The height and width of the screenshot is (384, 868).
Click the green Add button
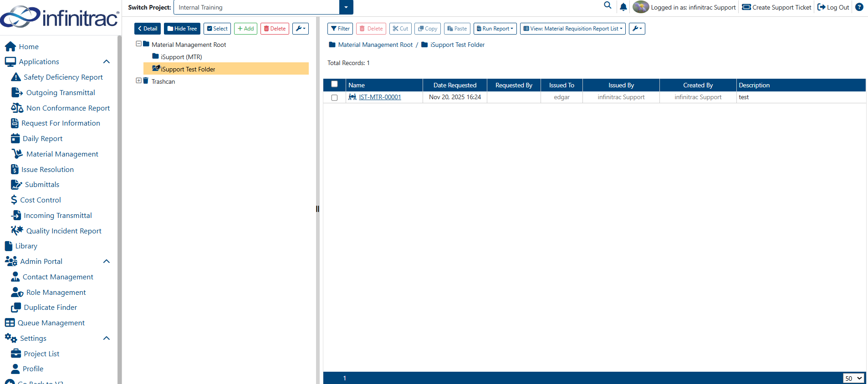pos(246,29)
